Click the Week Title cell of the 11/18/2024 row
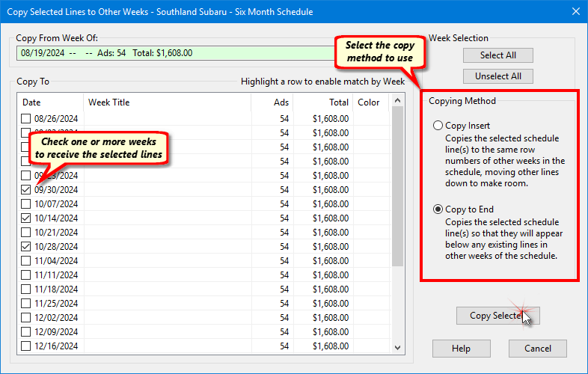 (168, 289)
